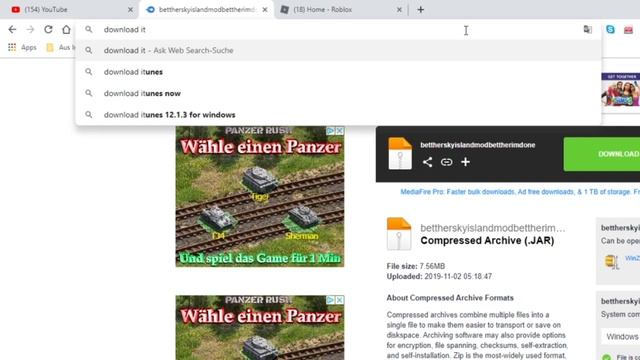This screenshot has height=360, width=640.
Task: Close the upper Panzer Rush ad
Action: 339,131
